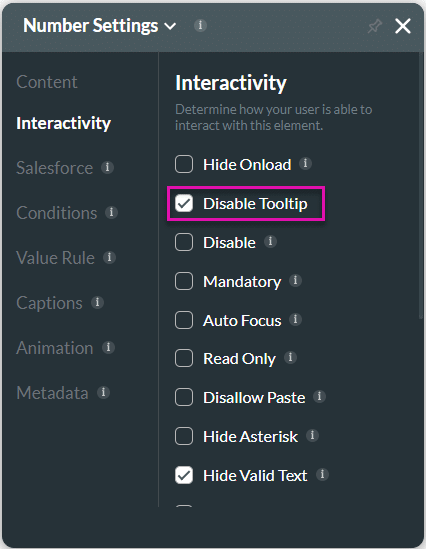Uncheck the Disable Tooltip checkbox

(184, 203)
